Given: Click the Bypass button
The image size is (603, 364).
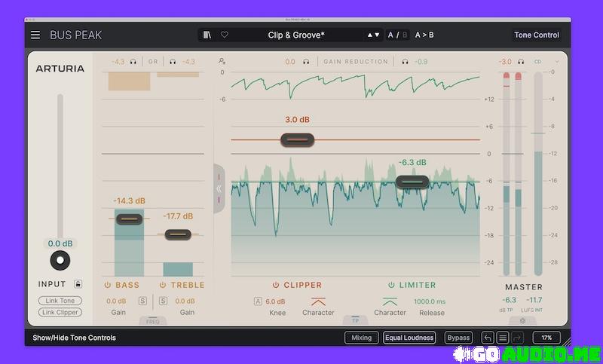Looking at the screenshot, I should click(x=458, y=338).
